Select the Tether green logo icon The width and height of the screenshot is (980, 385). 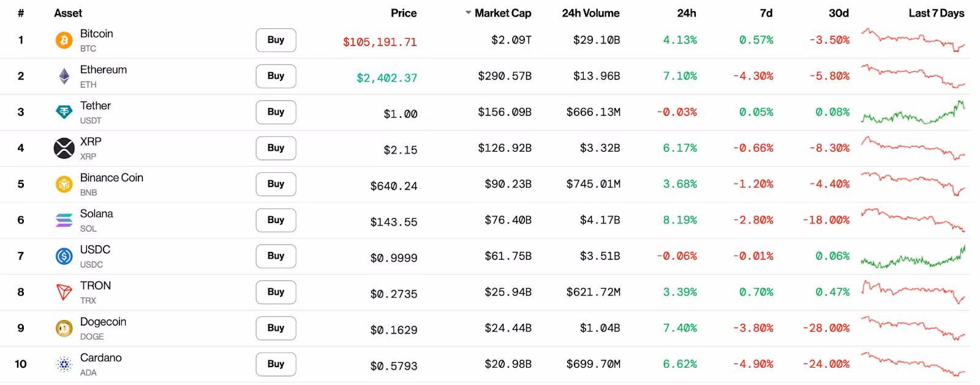click(x=64, y=112)
